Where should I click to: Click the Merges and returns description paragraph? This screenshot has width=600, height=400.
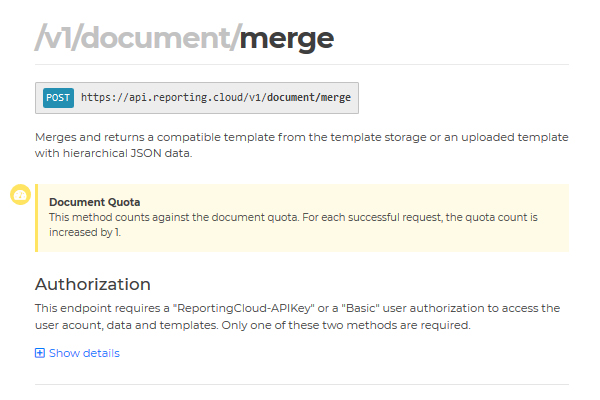302,145
